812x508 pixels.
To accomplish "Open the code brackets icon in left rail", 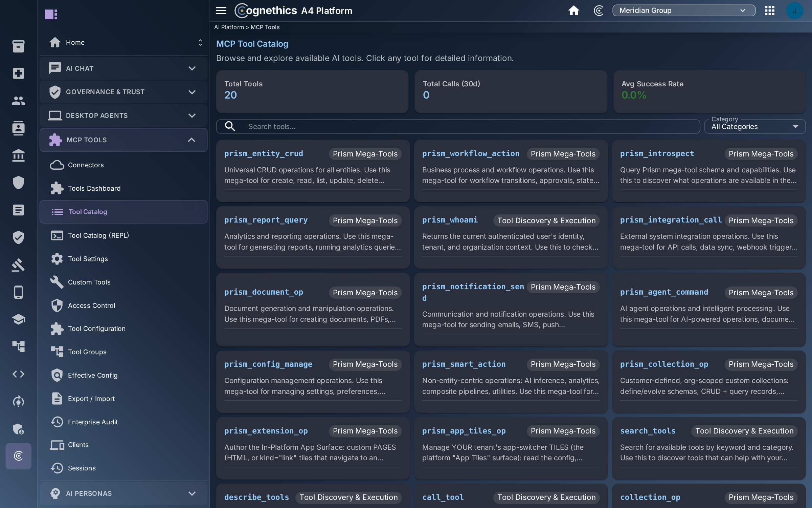I will tap(18, 374).
